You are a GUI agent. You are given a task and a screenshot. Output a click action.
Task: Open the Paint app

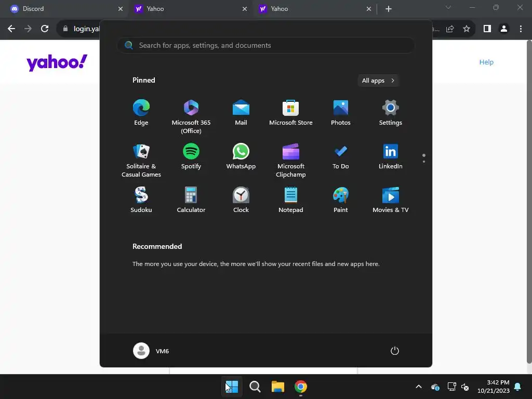(x=341, y=200)
